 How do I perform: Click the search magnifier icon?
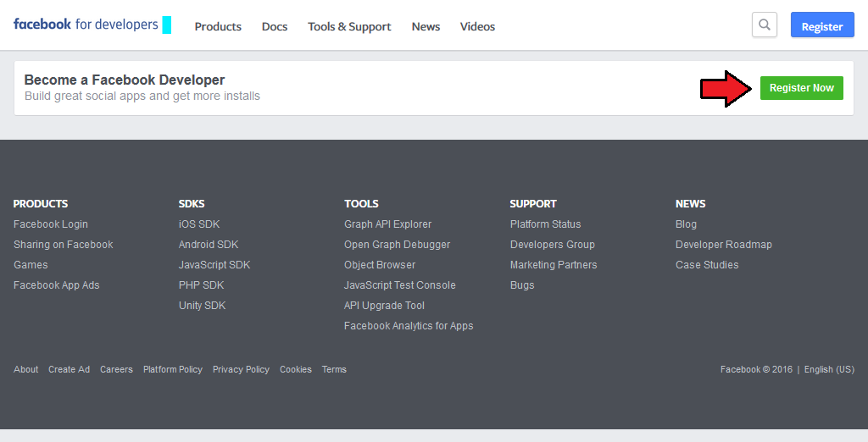point(764,25)
